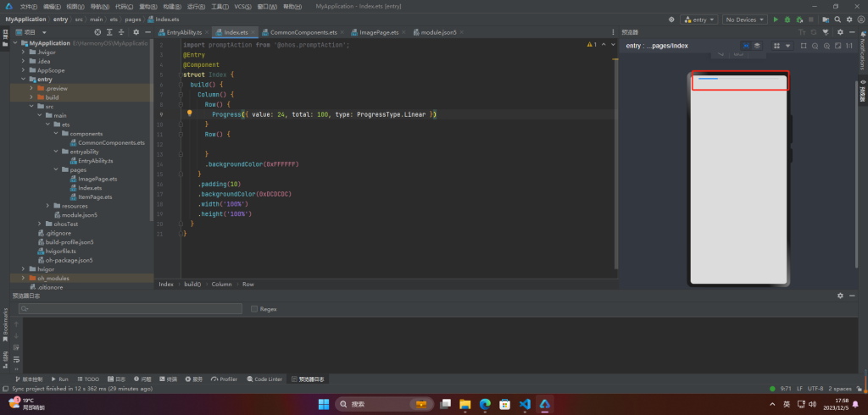Open the search everywhere magnifier icon
The width and height of the screenshot is (868, 415).
(x=837, y=19)
